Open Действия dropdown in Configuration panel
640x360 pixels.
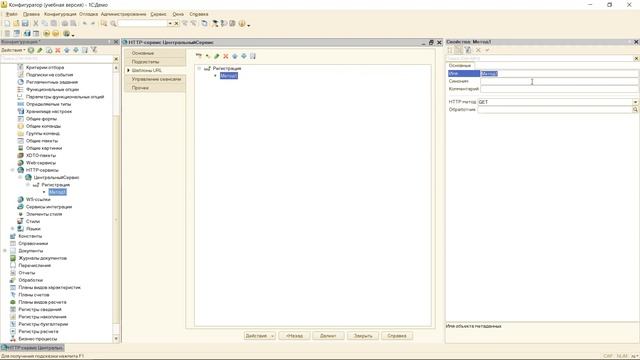tap(13, 50)
